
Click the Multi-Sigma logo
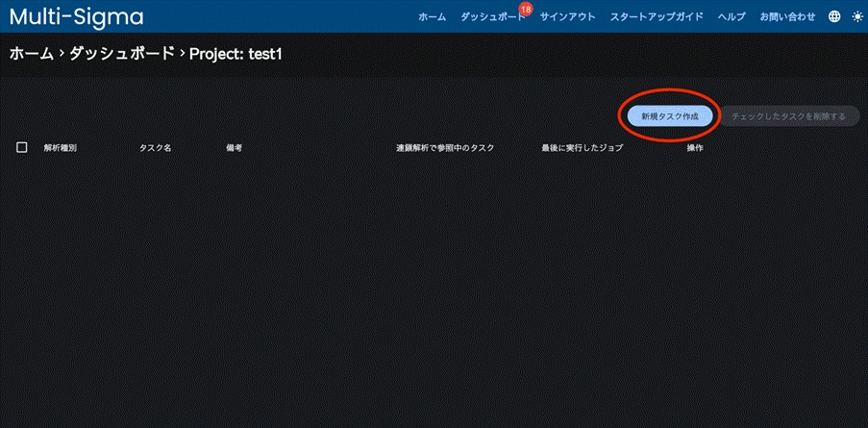point(76,16)
